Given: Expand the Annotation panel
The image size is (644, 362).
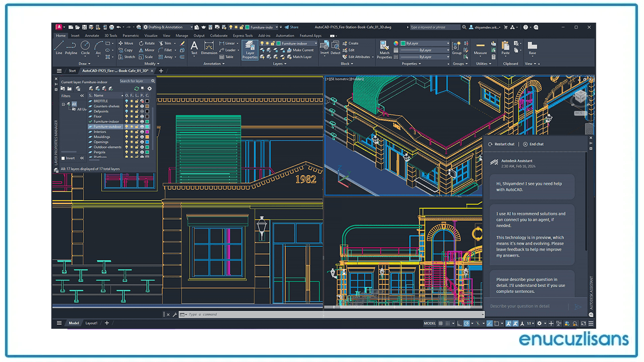Looking at the screenshot, I should [214, 64].
